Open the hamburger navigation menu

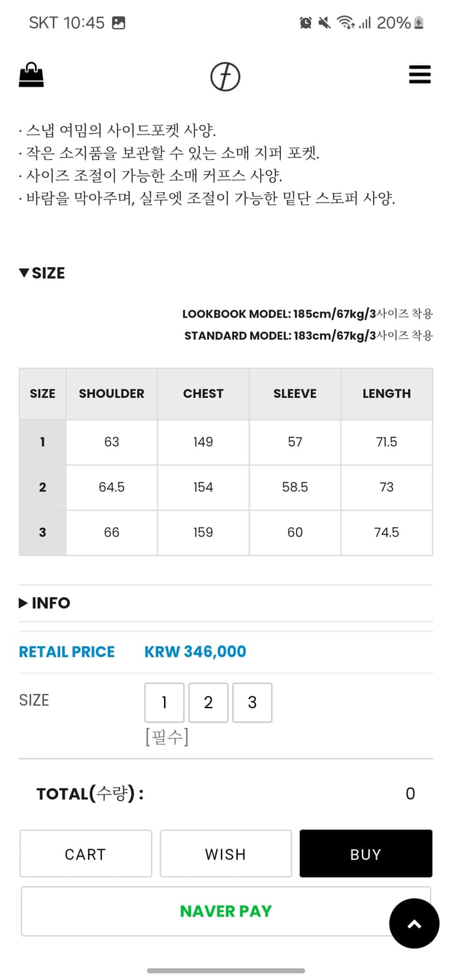pos(420,74)
